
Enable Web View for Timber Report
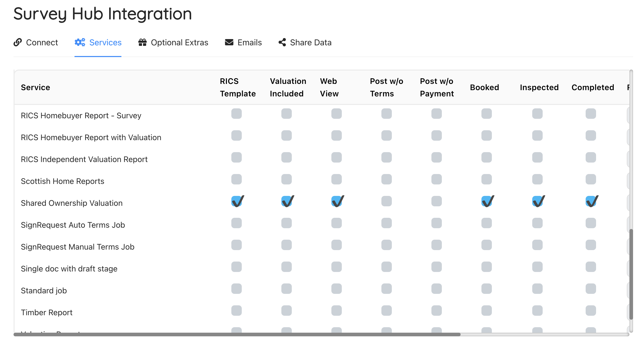[x=336, y=311]
